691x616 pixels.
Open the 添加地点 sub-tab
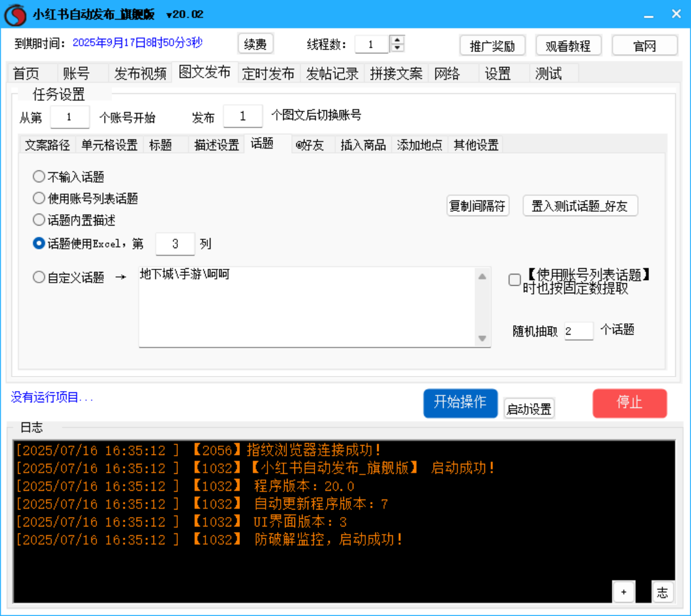pos(420,145)
